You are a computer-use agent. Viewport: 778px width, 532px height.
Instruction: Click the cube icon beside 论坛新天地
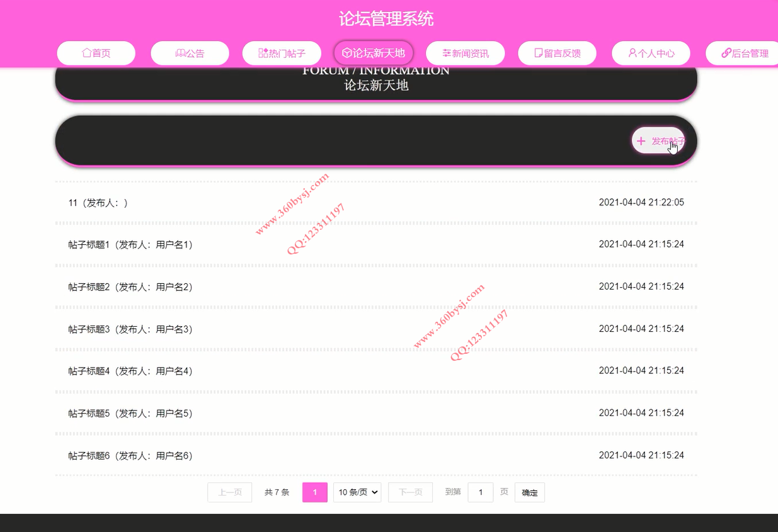(x=346, y=53)
